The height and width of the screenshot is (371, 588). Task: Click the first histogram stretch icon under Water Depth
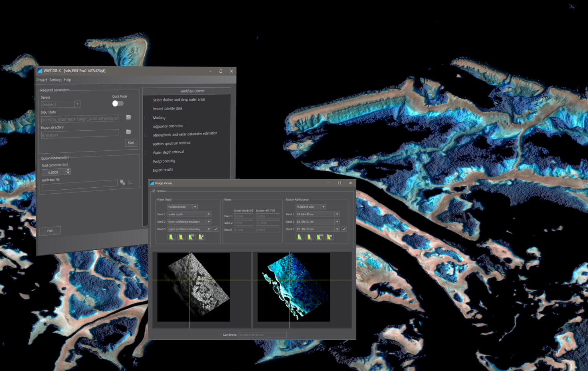click(x=172, y=237)
